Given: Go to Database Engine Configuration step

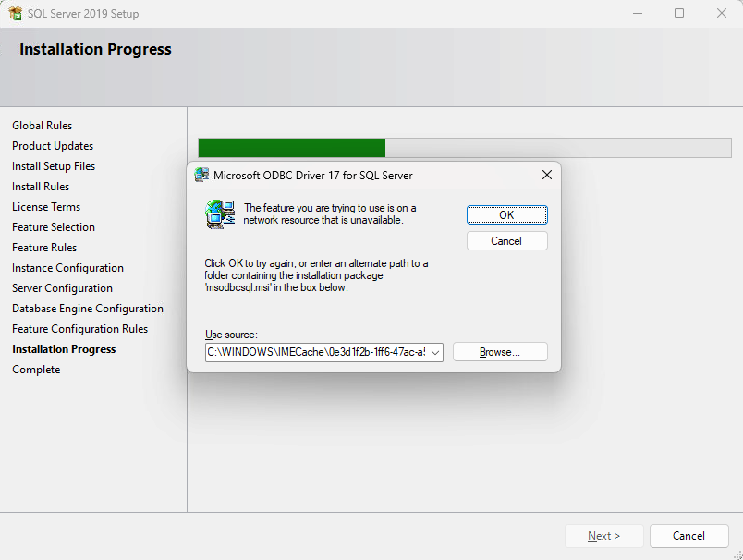Looking at the screenshot, I should 88,309.
